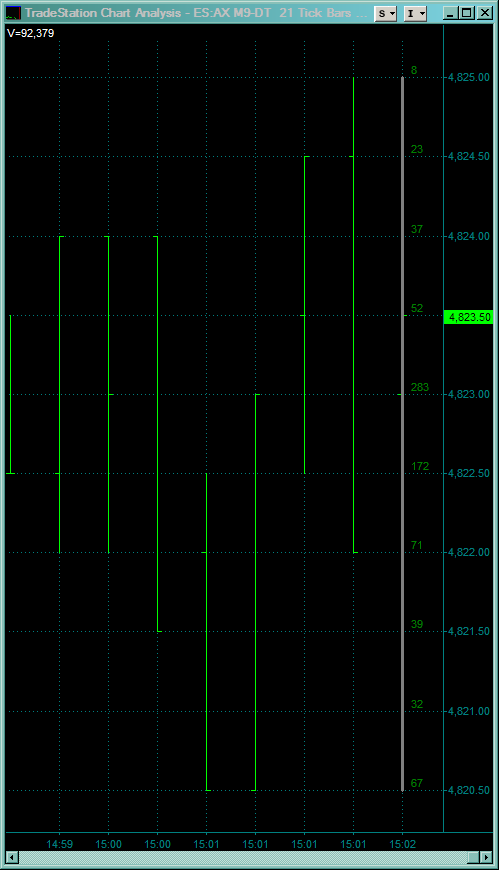Minimize the chart analysis window
The width and height of the screenshot is (499, 870).
click(451, 13)
